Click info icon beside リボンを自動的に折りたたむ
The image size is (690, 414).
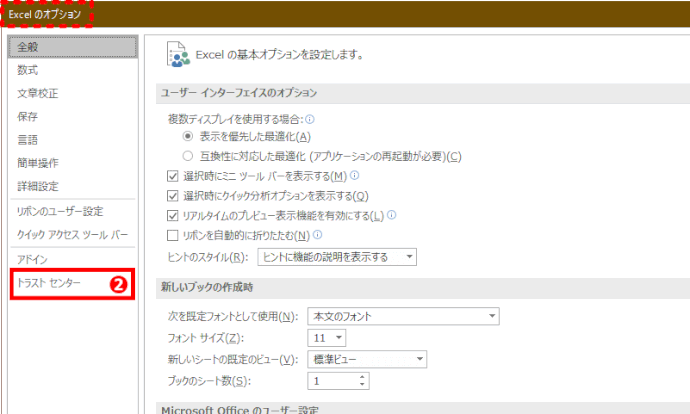click(317, 234)
